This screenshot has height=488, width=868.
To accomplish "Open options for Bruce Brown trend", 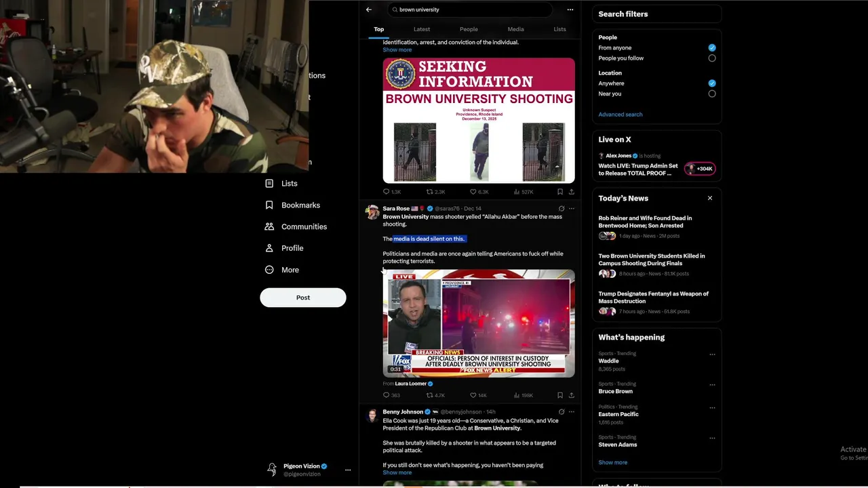I will tap(712, 385).
